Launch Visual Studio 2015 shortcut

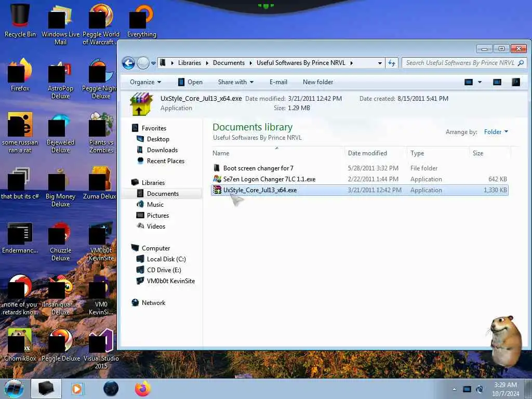[101, 349]
